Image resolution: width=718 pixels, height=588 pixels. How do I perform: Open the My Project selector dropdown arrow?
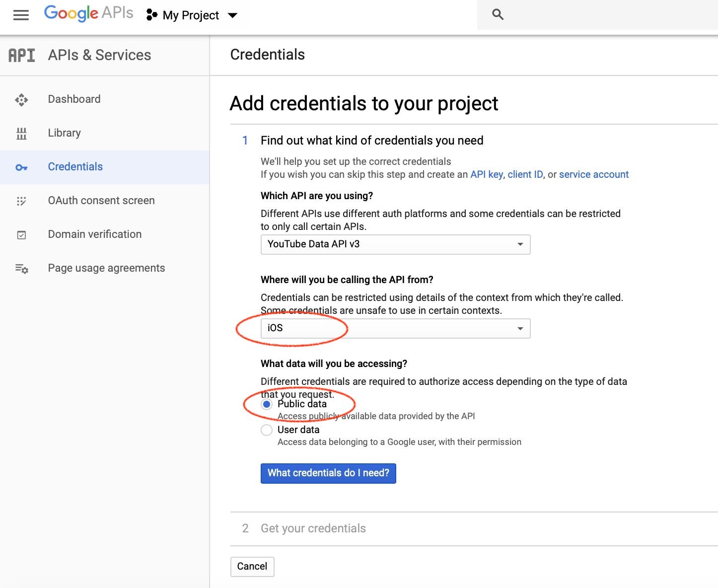point(232,16)
